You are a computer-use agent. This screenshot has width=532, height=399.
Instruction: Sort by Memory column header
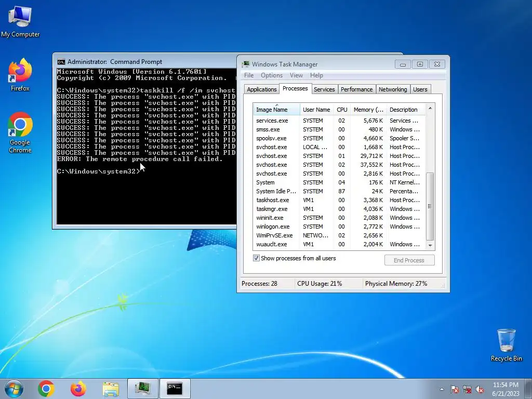(x=368, y=110)
